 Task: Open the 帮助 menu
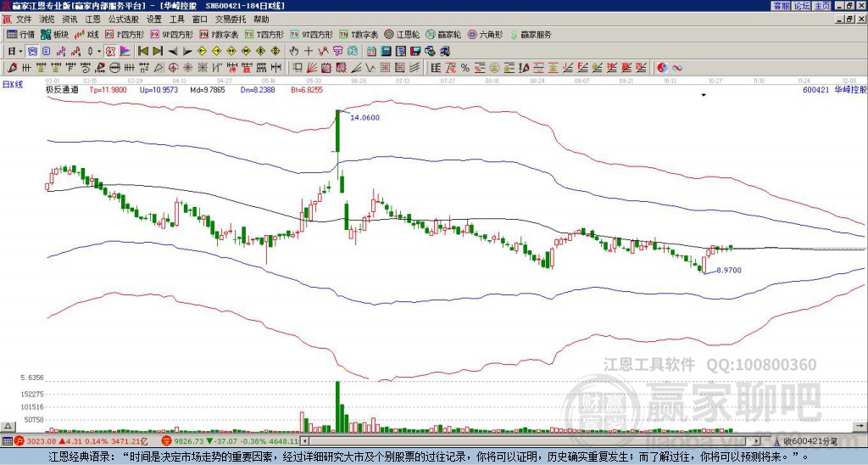click(261, 20)
